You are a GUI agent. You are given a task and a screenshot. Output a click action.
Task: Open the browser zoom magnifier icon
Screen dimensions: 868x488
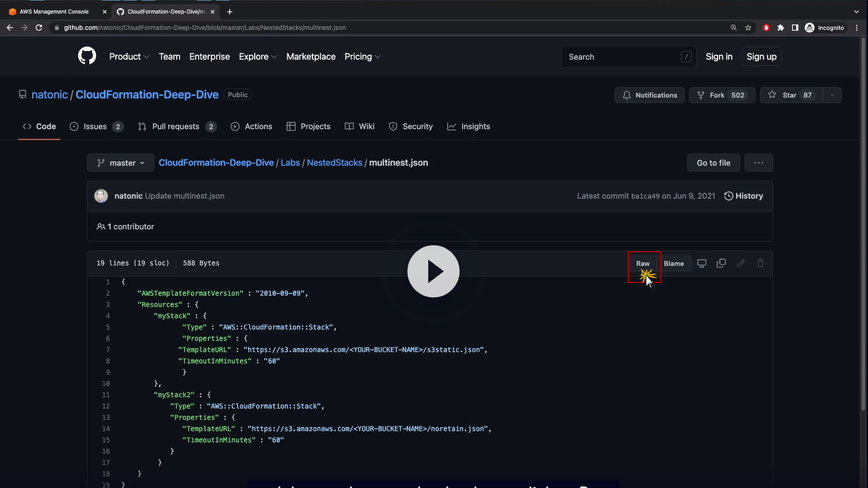[x=734, y=28]
